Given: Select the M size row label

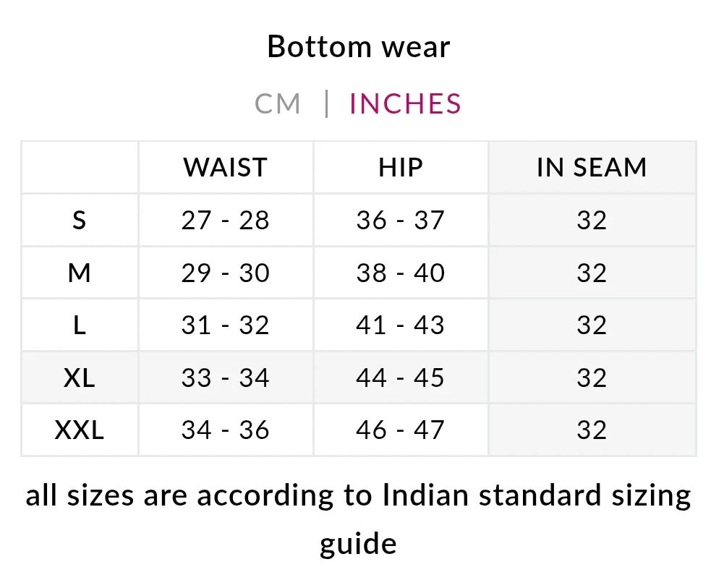Looking at the screenshot, I should coord(80,273).
